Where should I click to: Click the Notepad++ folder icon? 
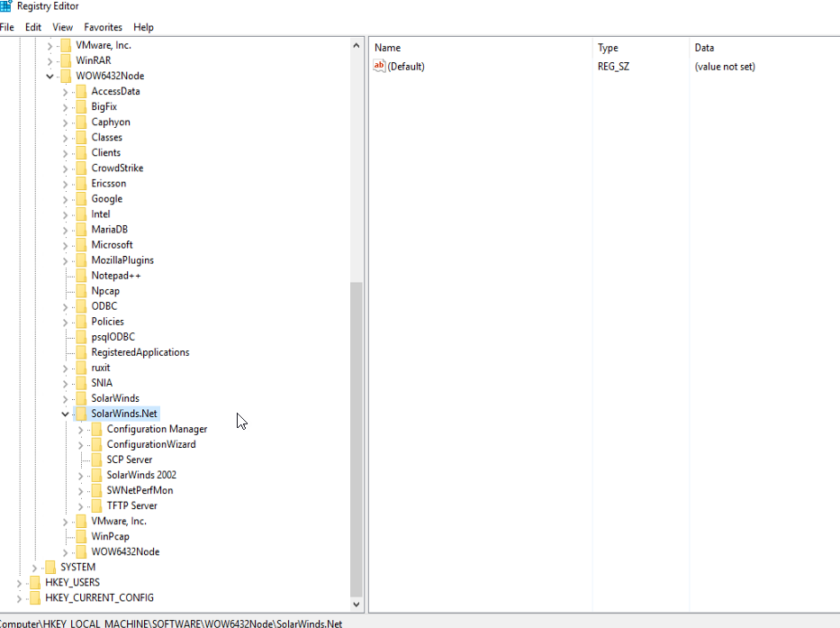(81, 276)
